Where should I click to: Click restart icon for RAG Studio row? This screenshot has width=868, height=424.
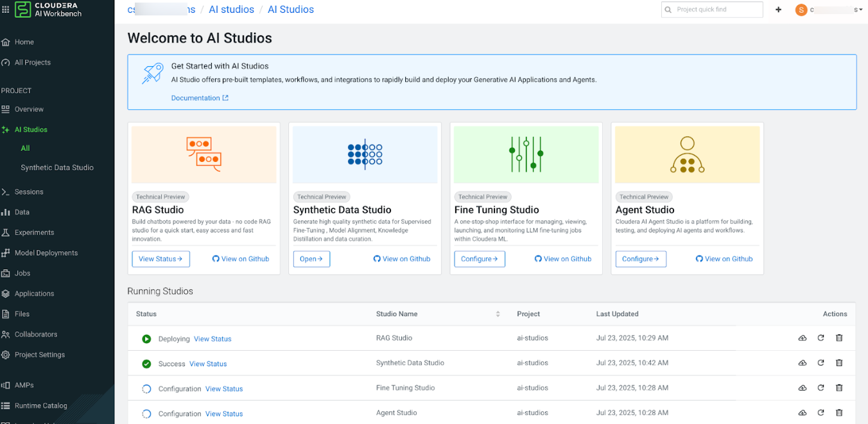click(821, 338)
